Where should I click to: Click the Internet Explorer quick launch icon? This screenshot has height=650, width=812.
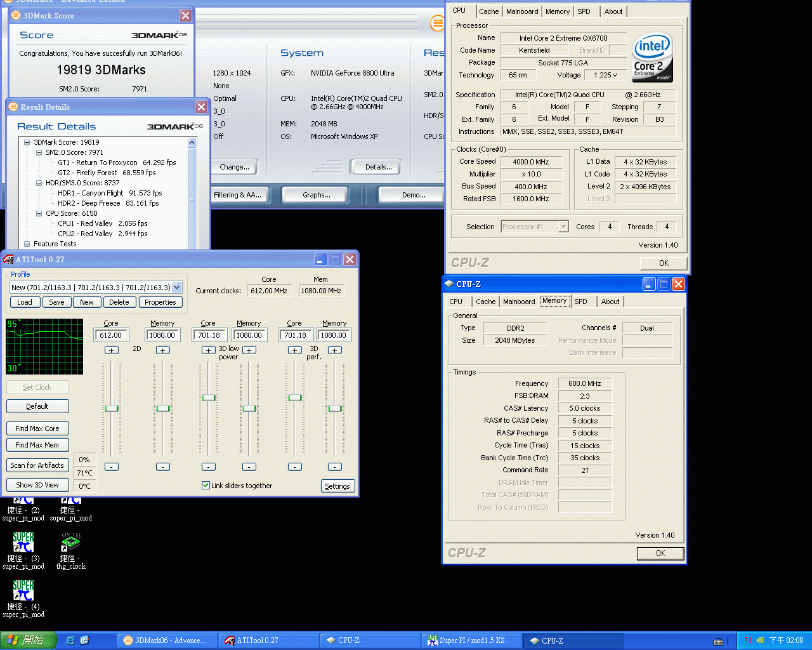point(70,640)
